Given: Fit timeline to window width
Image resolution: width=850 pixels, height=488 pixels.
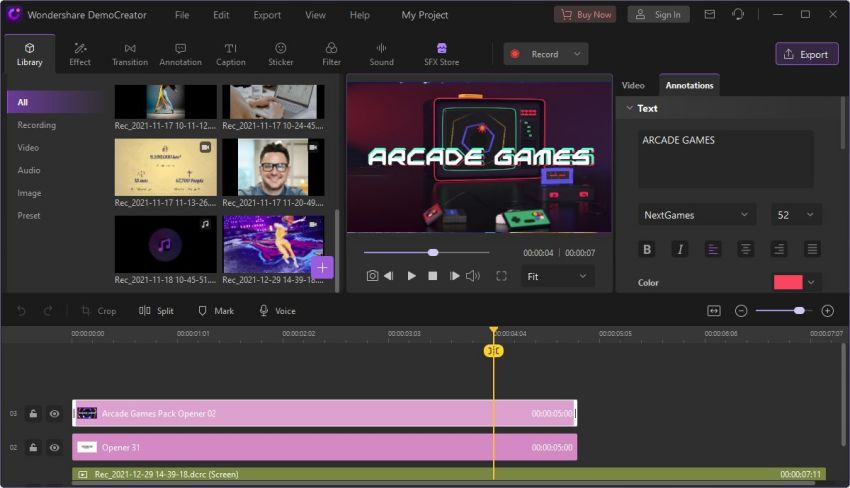Looking at the screenshot, I should coord(714,311).
